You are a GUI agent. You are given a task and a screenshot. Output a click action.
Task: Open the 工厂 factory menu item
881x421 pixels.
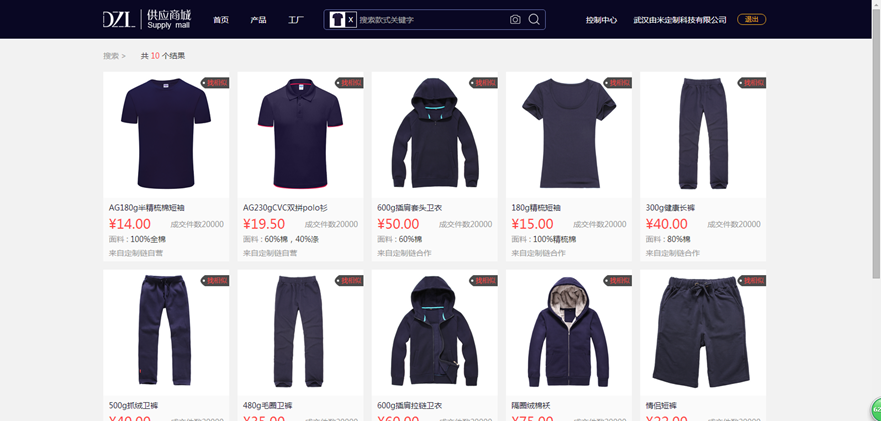pyautogui.click(x=296, y=20)
